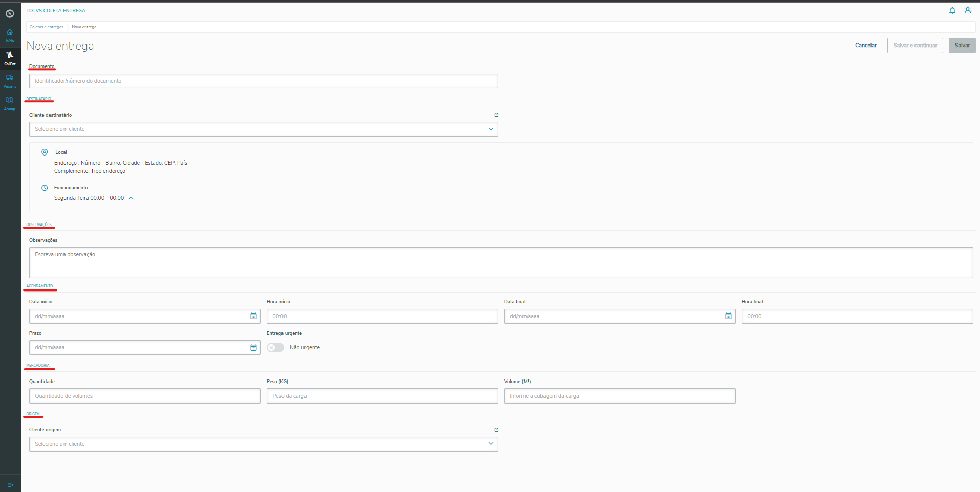The width and height of the screenshot is (980, 492).
Task: Click Nova entrega breadcrumb item
Action: pyautogui.click(x=84, y=27)
